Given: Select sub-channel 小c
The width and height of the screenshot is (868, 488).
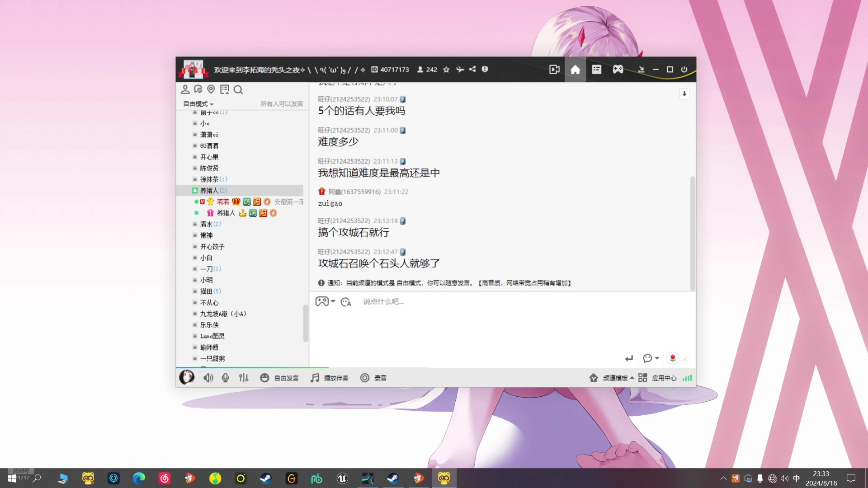Looking at the screenshot, I should tap(205, 123).
